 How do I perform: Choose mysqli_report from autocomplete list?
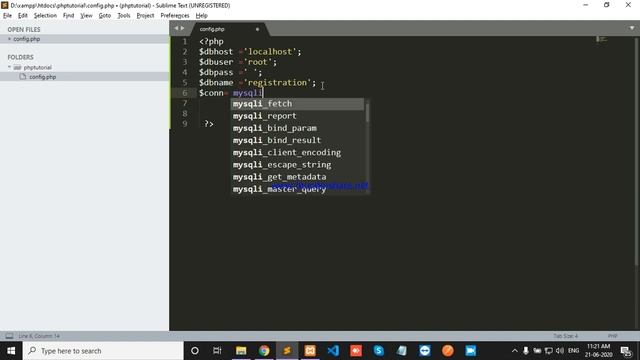298,116
